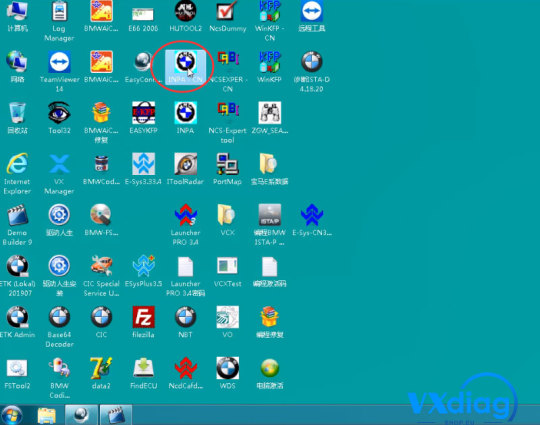This screenshot has height=425, width=540.
Task: Open the NcsDummy shortcut
Action: pyautogui.click(x=228, y=16)
